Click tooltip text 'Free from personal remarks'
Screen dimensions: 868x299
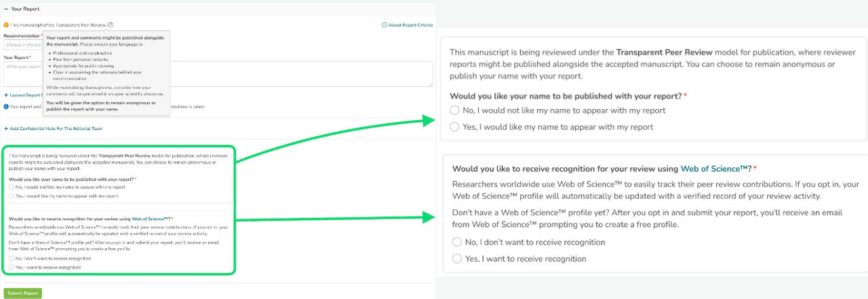pos(81,59)
